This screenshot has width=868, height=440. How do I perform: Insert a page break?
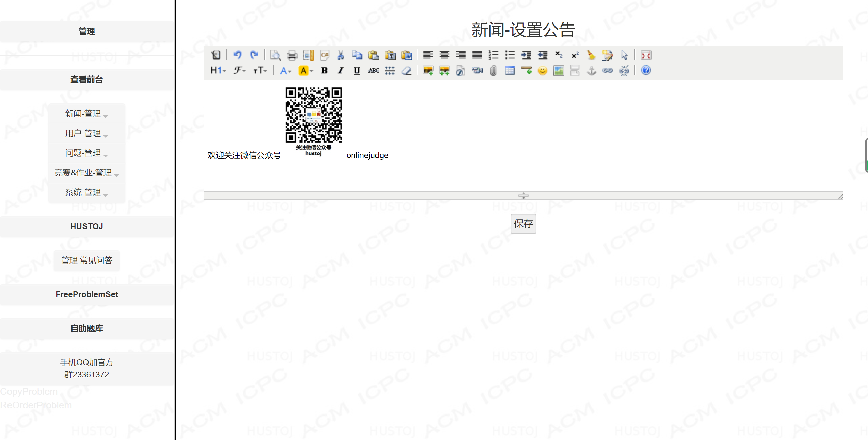pos(575,70)
